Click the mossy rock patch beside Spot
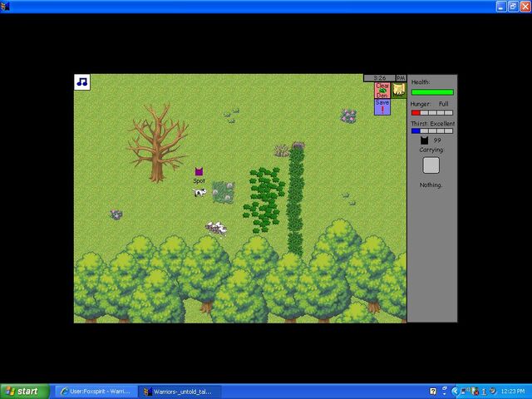The width and height of the screenshot is (532, 399). (224, 192)
